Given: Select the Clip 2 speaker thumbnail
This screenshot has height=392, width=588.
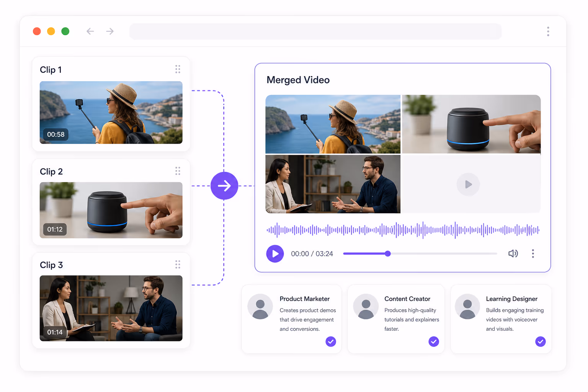Looking at the screenshot, I should 111,210.
